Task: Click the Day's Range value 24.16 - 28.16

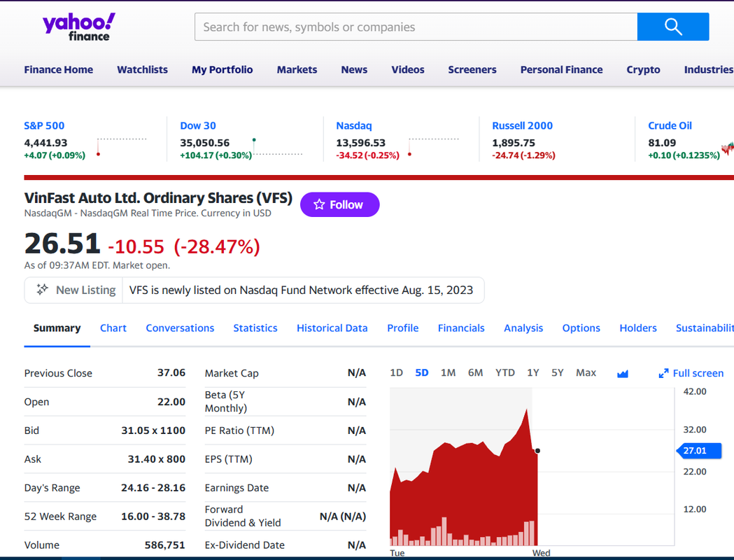Action: [153, 488]
